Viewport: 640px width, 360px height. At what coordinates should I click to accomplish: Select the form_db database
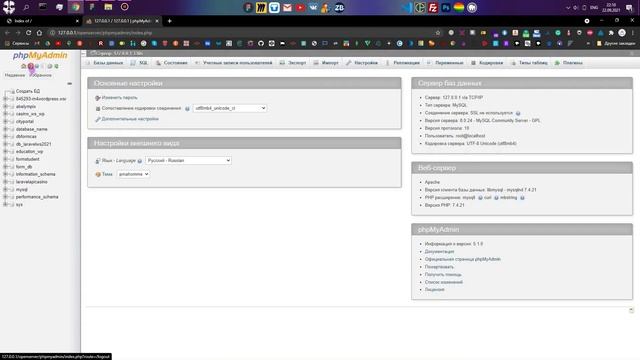pyautogui.click(x=24, y=167)
